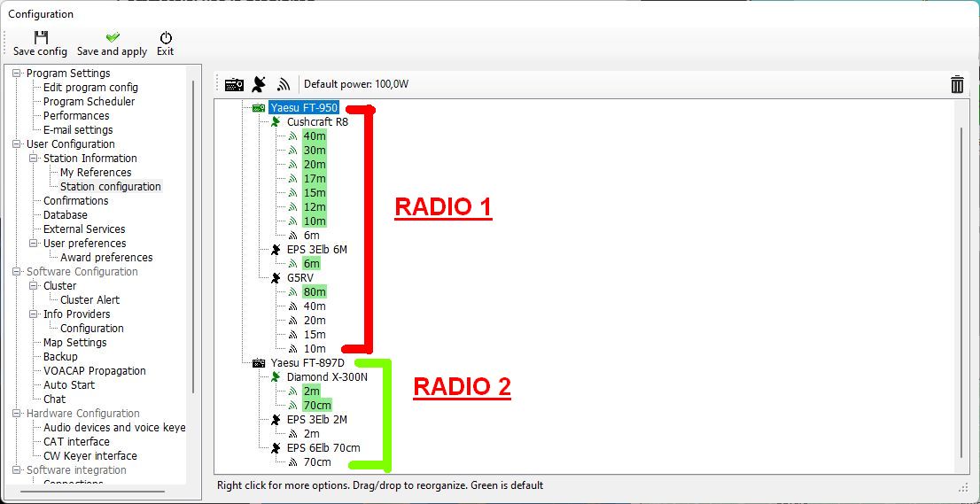Image resolution: width=980 pixels, height=504 pixels.
Task: Select the Cushcraft R8 antenna entry
Action: (x=317, y=121)
